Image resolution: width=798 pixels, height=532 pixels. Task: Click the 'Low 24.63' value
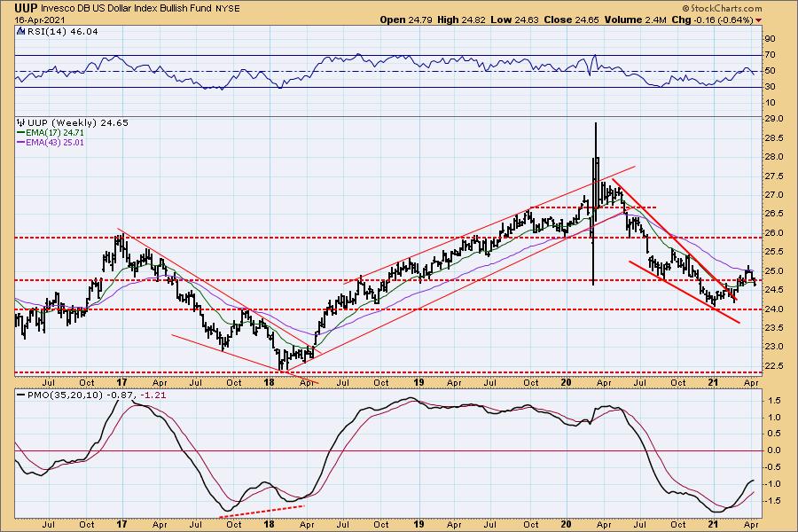pos(514,20)
